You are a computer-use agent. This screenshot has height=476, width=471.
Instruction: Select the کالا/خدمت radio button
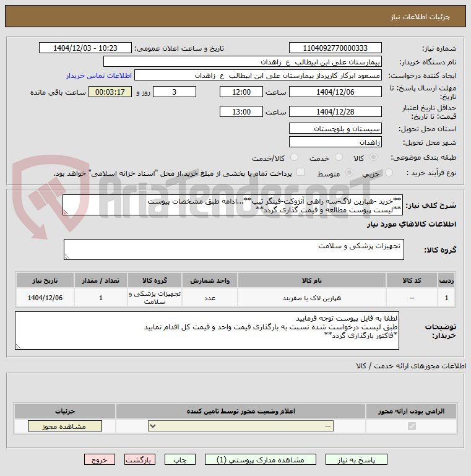tap(294, 157)
